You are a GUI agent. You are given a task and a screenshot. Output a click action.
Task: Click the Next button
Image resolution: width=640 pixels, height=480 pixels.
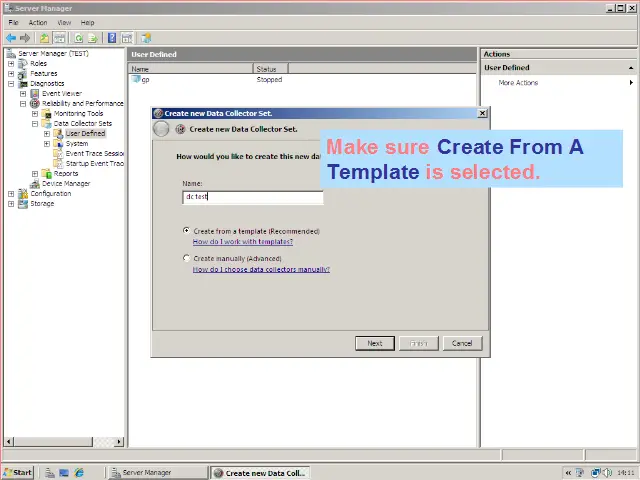[x=374, y=343]
